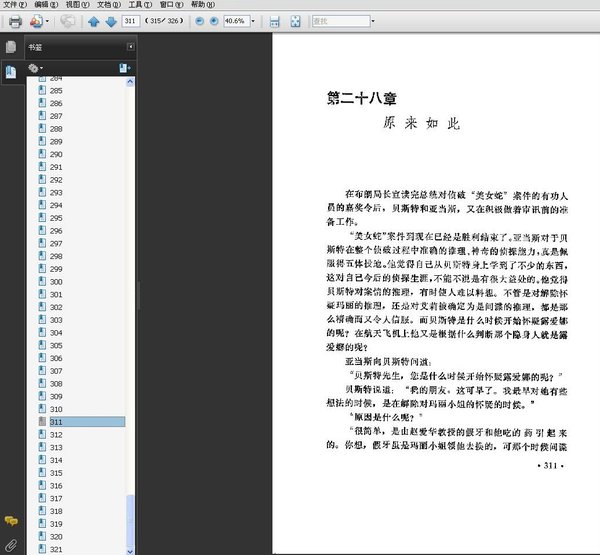
Task: Select bookmark 300 in the list
Action: (56, 282)
